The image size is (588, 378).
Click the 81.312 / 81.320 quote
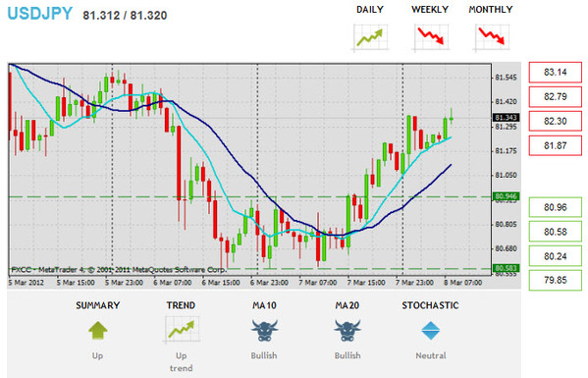pos(125,16)
